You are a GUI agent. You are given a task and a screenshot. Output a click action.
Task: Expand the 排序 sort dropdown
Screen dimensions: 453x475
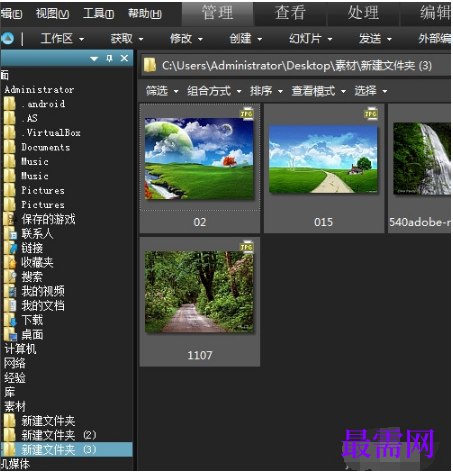point(266,91)
